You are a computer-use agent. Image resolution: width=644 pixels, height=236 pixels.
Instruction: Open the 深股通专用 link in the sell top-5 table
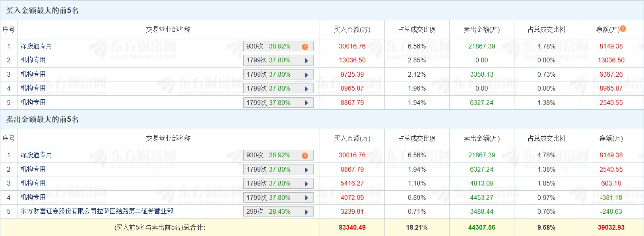[36, 155]
